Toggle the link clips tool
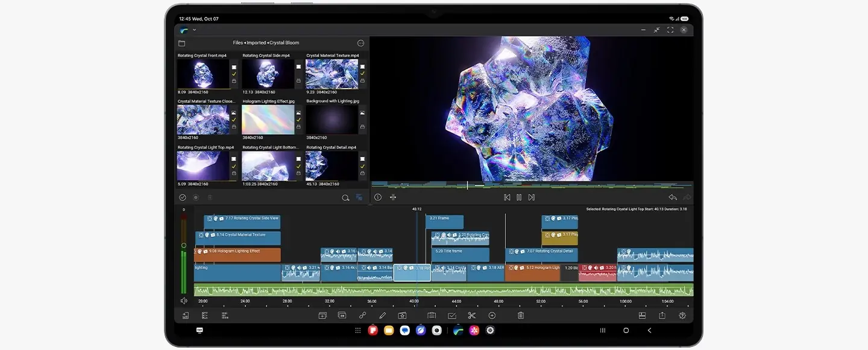Image resolution: width=868 pixels, height=350 pixels. pyautogui.click(x=362, y=315)
